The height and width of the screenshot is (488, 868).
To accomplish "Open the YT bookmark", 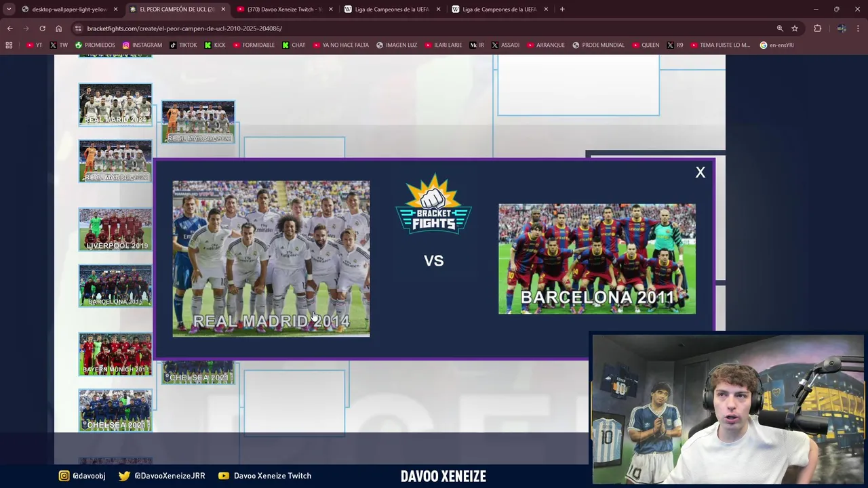I will (x=34, y=45).
